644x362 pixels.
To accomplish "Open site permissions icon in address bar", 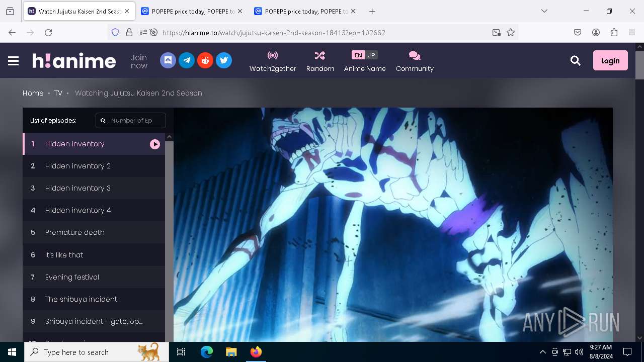I will [x=143, y=32].
